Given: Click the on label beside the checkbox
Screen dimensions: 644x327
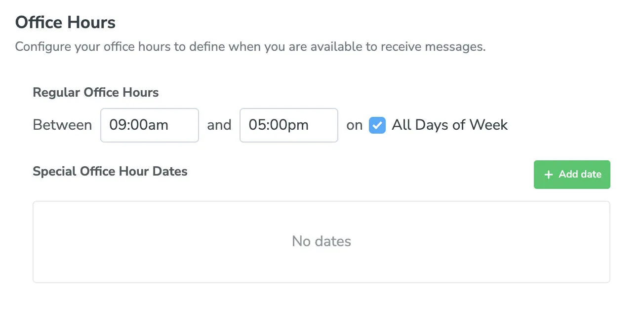Looking at the screenshot, I should (x=355, y=125).
